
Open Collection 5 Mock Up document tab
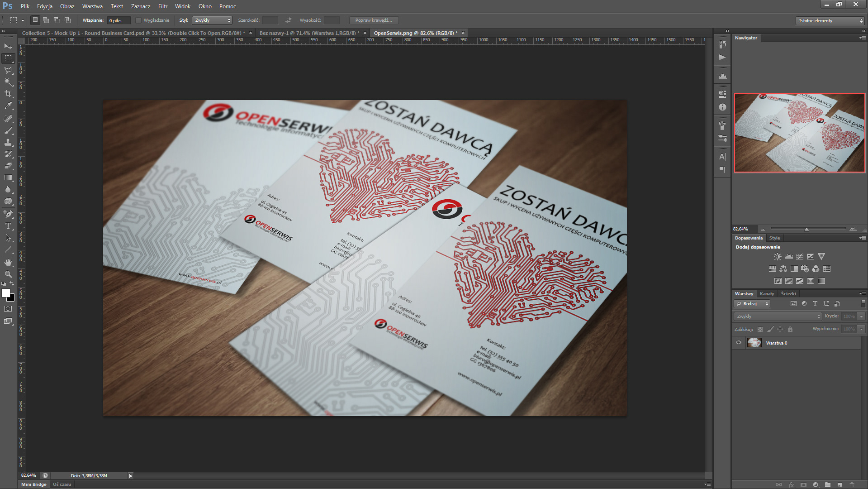pos(133,33)
